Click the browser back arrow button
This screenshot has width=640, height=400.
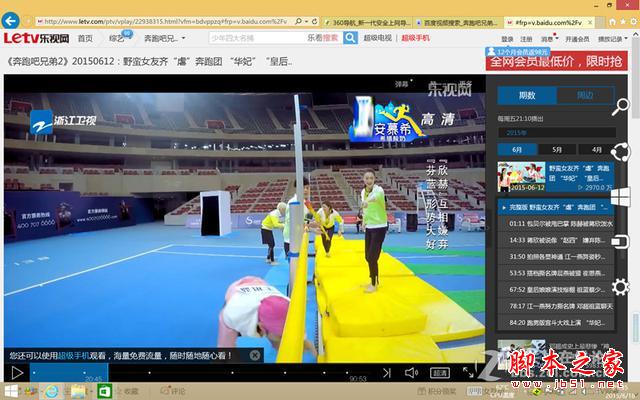tap(11, 21)
